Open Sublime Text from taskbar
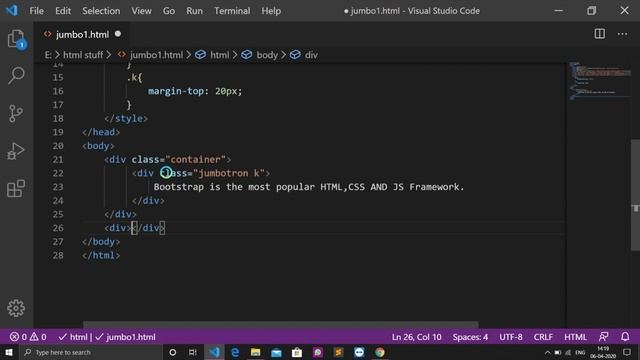The height and width of the screenshot is (360, 640). coord(338,352)
